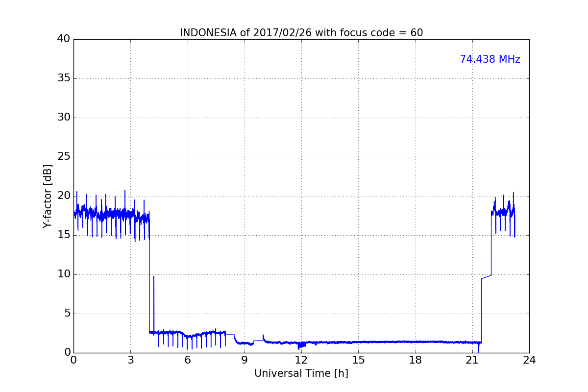Viewport: 588px width, 392px height.
Task: Click the x-axis tick label '6'
Action: click(x=188, y=360)
